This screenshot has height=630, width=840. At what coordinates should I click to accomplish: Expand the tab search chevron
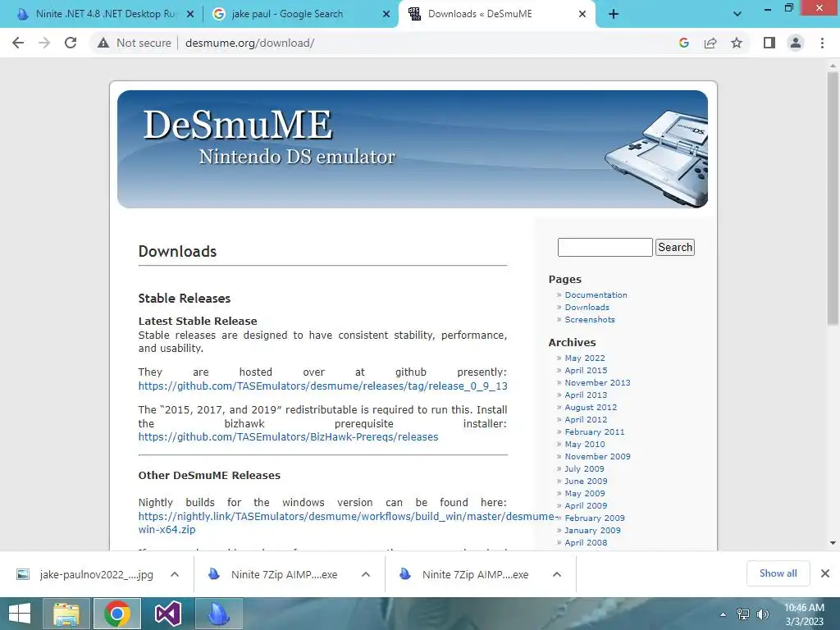coord(737,14)
